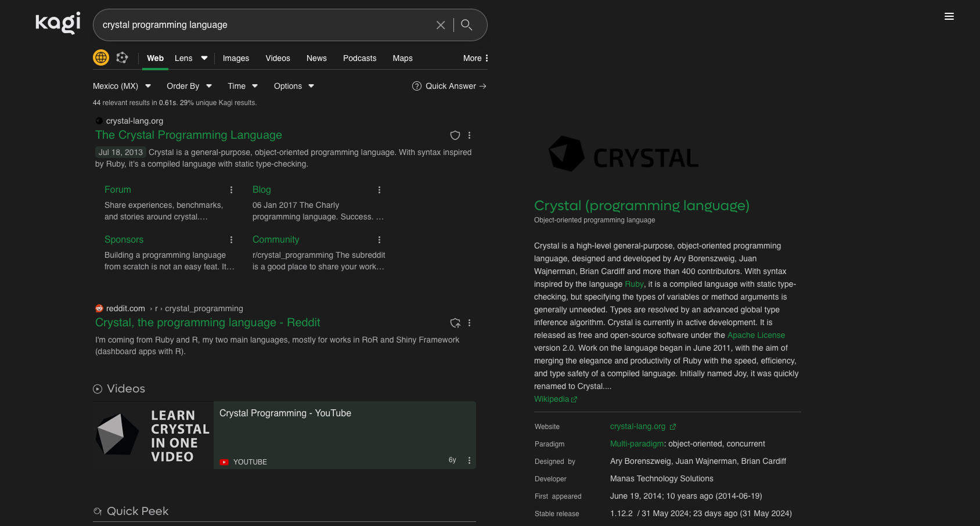Open the Wikipedia link in the Crystal infobox

pyautogui.click(x=552, y=399)
